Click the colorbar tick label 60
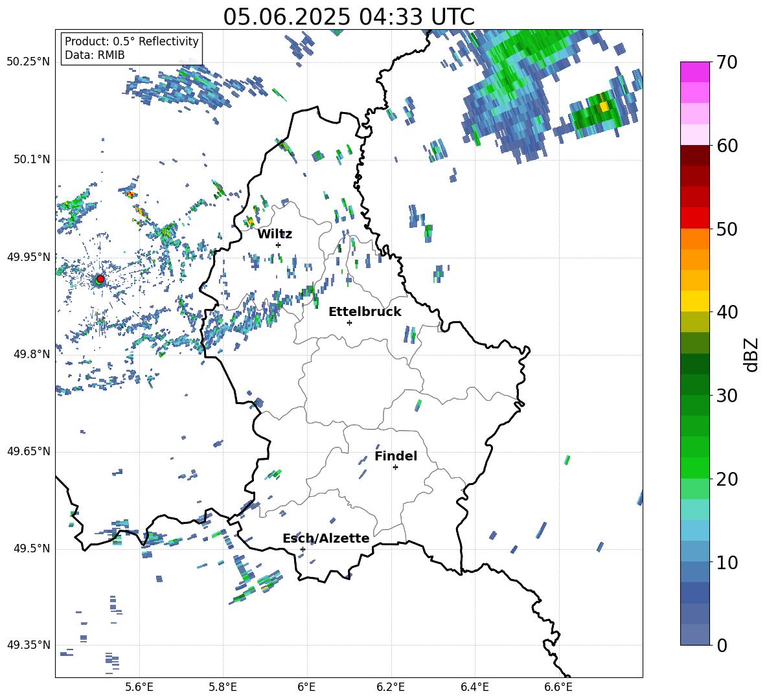The height and width of the screenshot is (700, 767). point(727,146)
